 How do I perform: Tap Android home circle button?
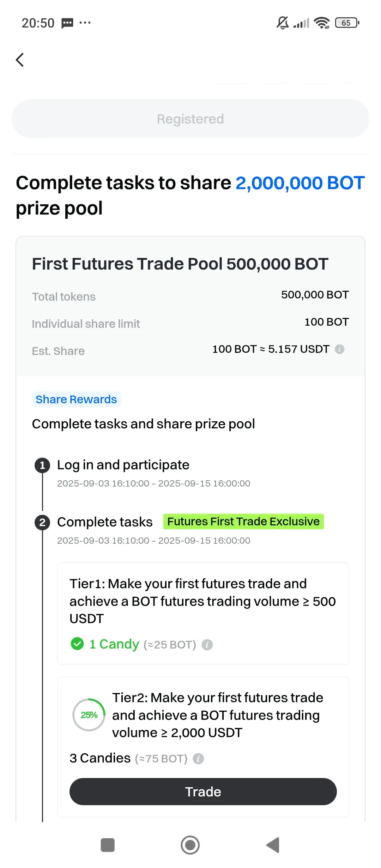pos(190,845)
